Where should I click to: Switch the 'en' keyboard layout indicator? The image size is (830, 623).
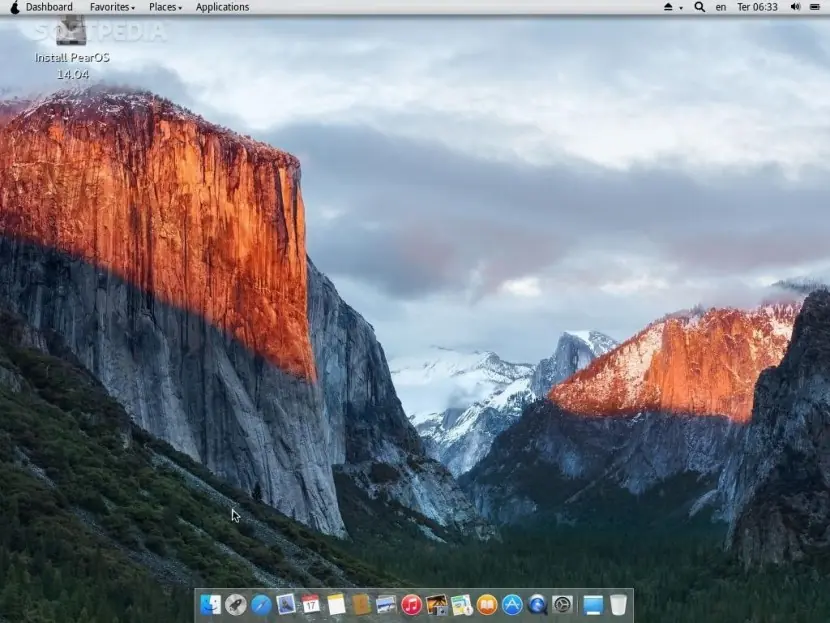coord(721,7)
